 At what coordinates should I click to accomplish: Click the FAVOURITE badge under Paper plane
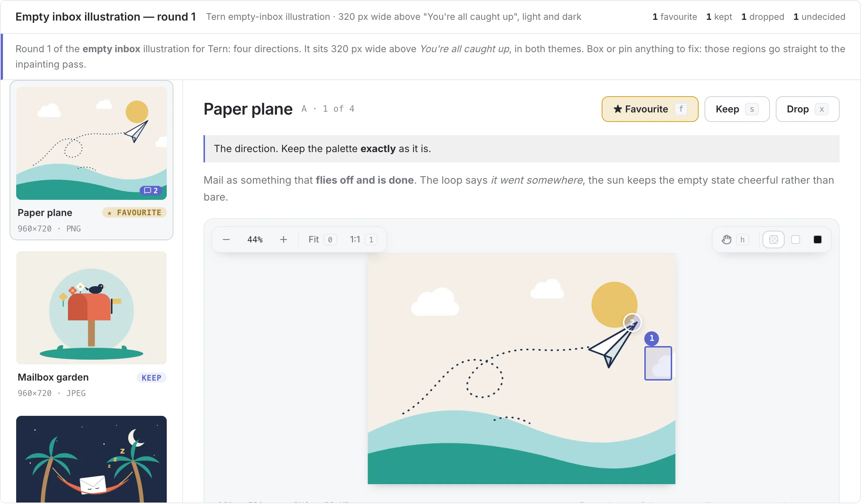click(x=134, y=212)
